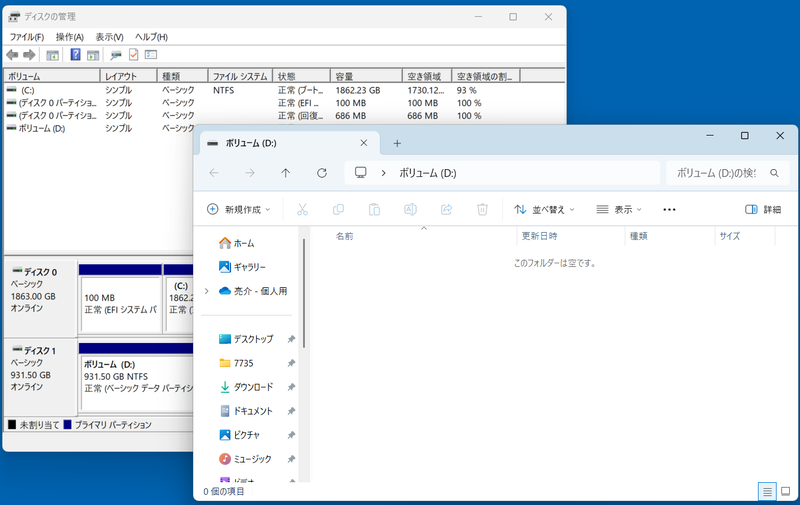Add a new Explorer tab
Image resolution: width=800 pixels, height=505 pixels.
point(397,144)
